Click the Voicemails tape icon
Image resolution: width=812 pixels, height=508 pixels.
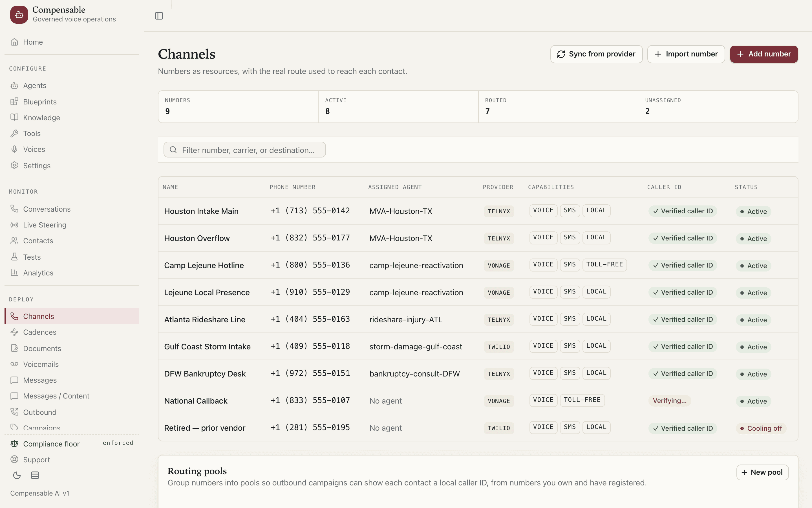click(x=14, y=364)
